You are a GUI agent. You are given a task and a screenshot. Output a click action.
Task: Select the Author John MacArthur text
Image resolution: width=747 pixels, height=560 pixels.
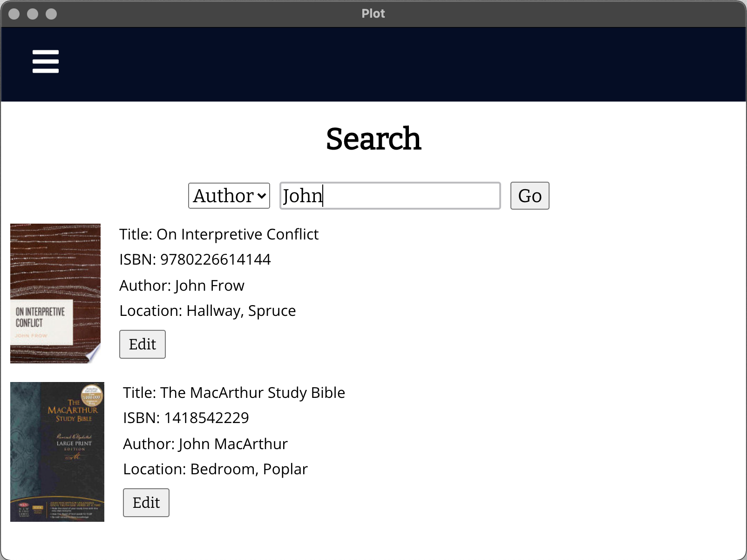(205, 444)
